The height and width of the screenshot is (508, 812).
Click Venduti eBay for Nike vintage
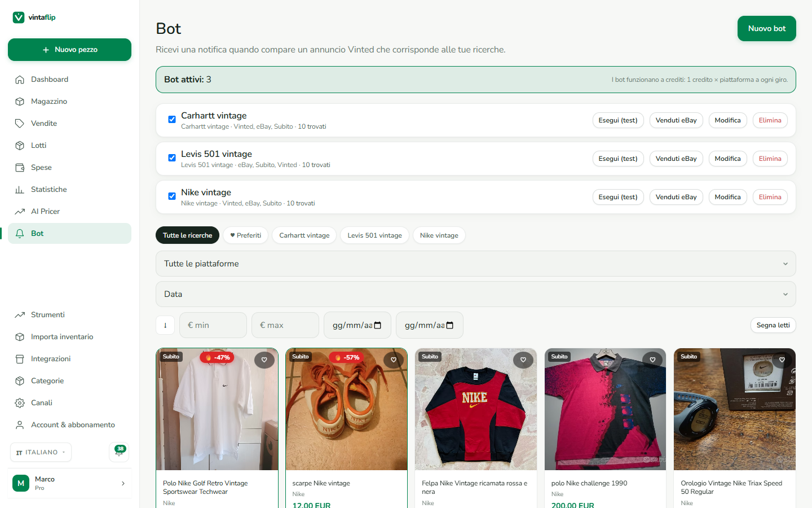click(x=676, y=197)
